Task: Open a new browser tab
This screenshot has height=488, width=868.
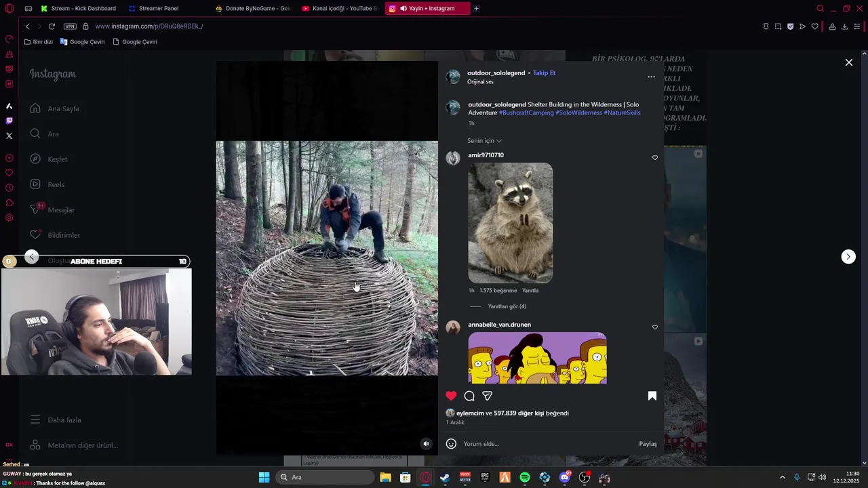Action: [476, 9]
